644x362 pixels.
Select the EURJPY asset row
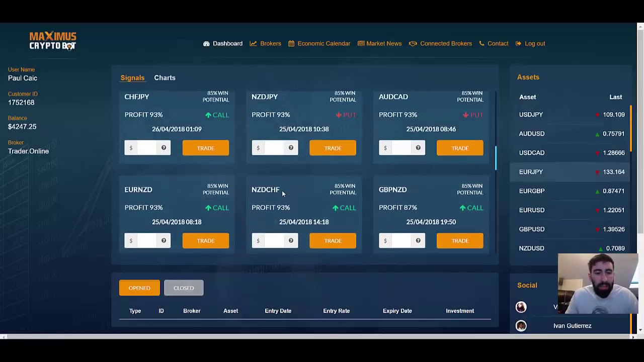[x=571, y=172]
